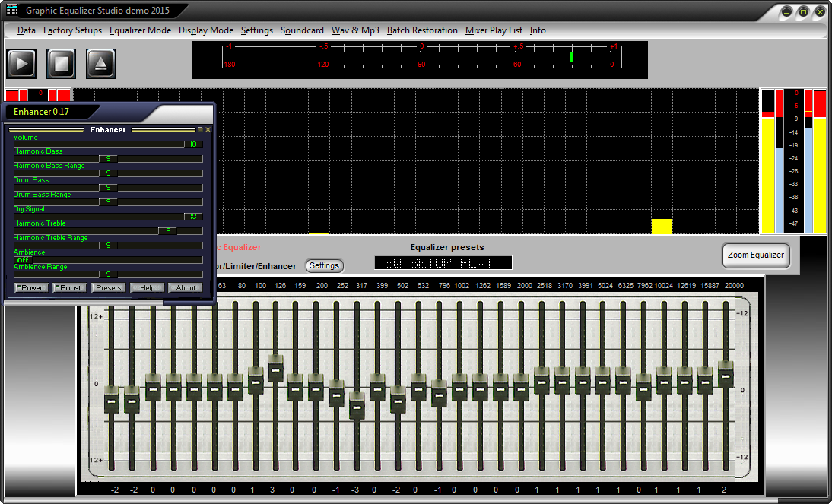Viewport: 832px width, 504px height.
Task: Enable Boost in the Enhancer panel
Action: pyautogui.click(x=69, y=287)
